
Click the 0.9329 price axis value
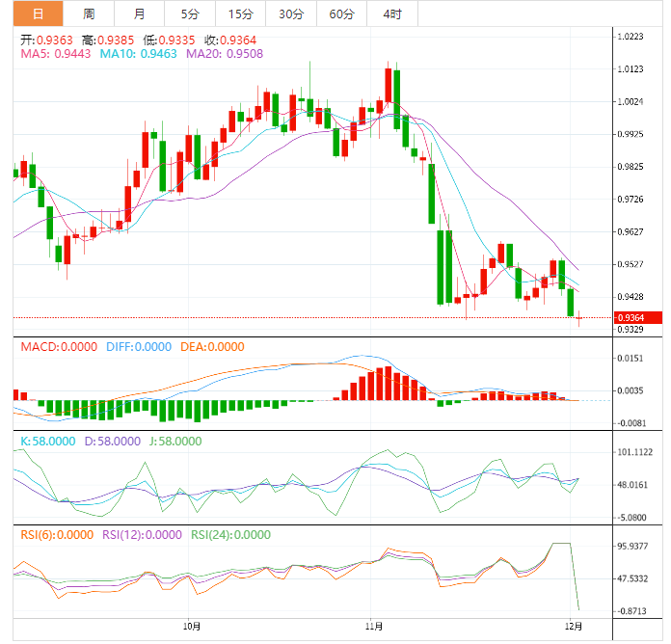click(x=631, y=330)
